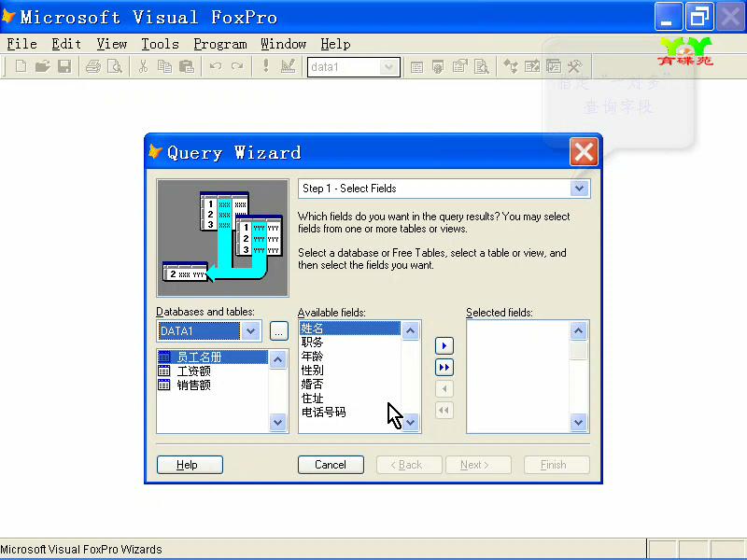Click up arrow of Available fields list

pyautogui.click(x=410, y=330)
